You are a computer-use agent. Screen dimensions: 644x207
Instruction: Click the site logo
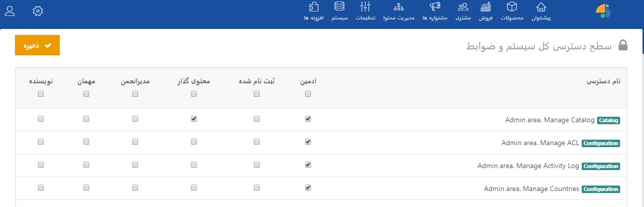tap(603, 11)
